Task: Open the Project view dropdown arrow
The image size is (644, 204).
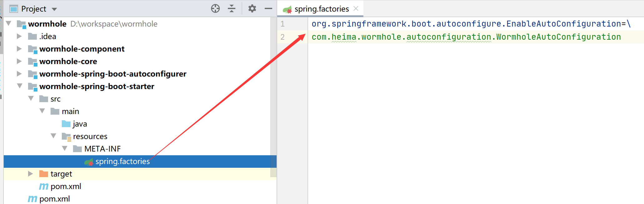Action: [x=54, y=9]
